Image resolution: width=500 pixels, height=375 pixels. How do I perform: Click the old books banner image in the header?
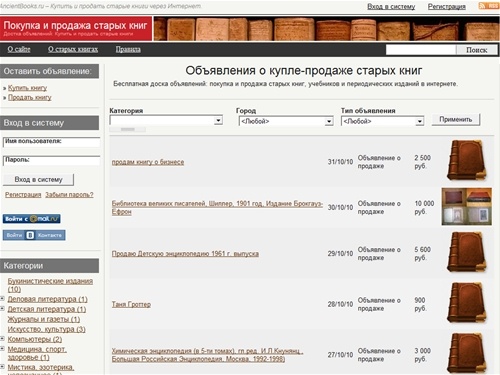coord(326,29)
